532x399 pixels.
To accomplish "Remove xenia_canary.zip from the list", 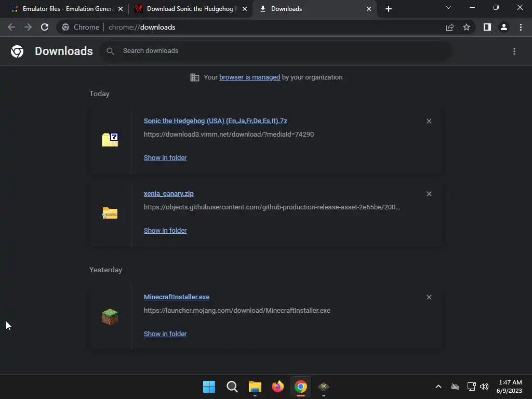I will [x=429, y=194].
